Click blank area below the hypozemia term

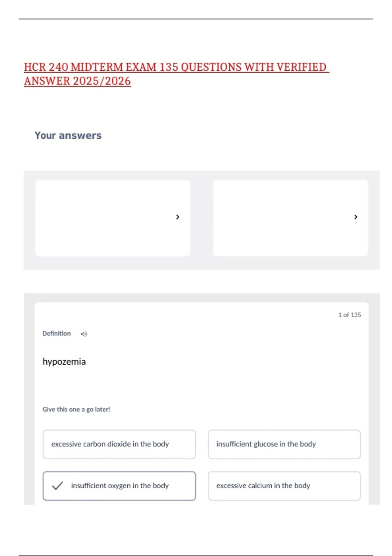(x=196, y=386)
